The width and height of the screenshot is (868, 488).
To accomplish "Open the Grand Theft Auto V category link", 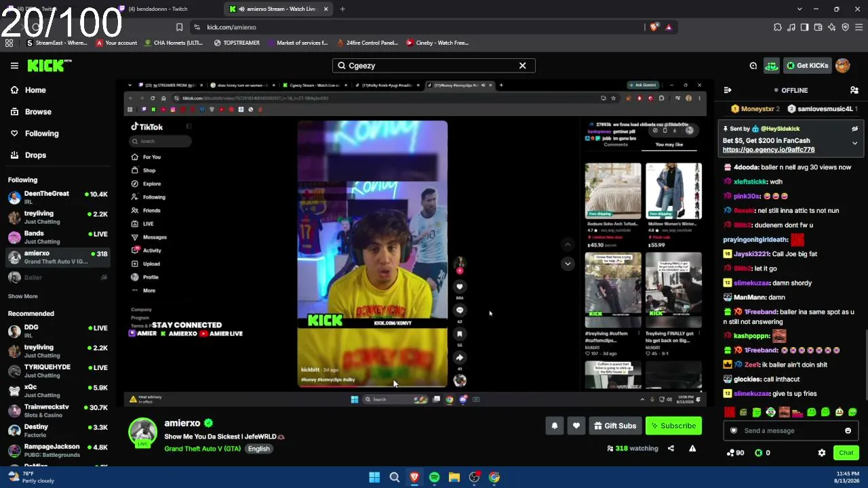I will 202,449.
